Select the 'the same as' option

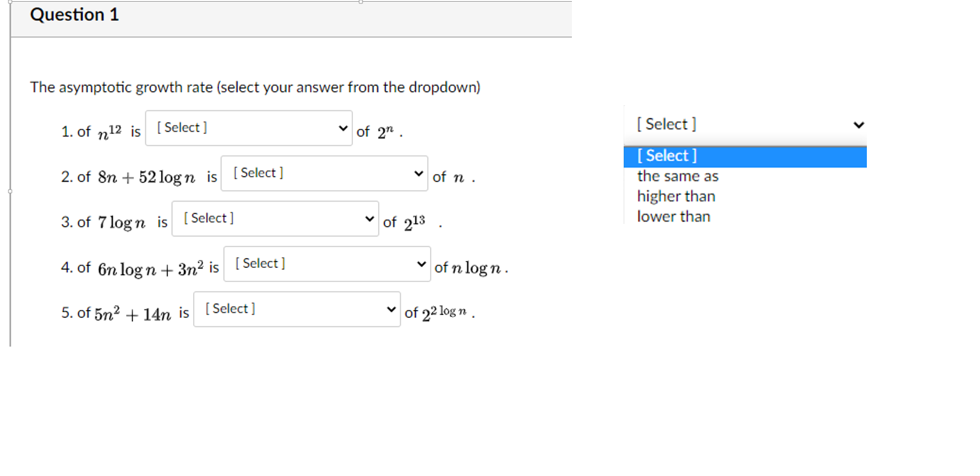click(x=677, y=176)
